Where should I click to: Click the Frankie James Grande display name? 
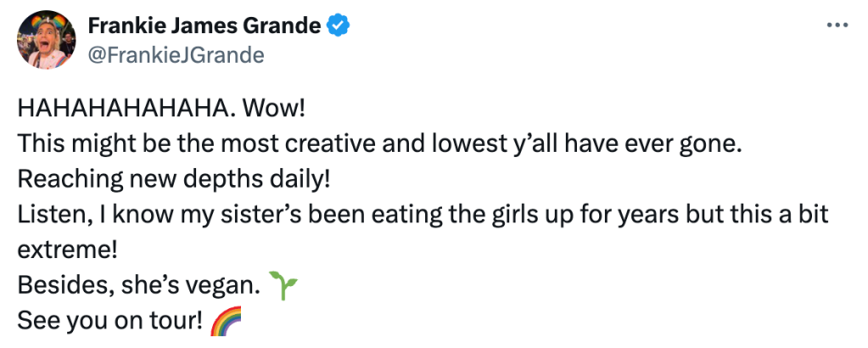(204, 26)
